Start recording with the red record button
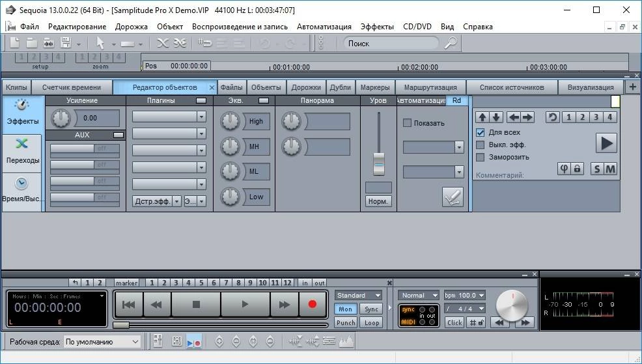642x364 pixels. 313,304
